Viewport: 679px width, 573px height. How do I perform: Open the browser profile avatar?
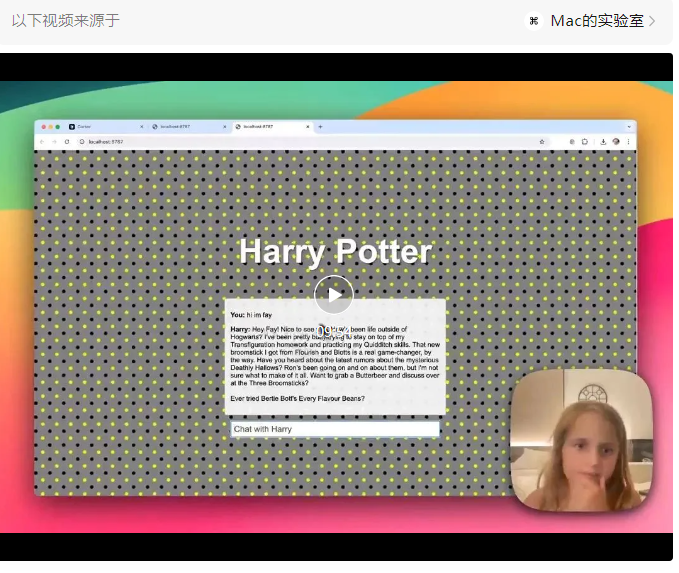[x=616, y=142]
